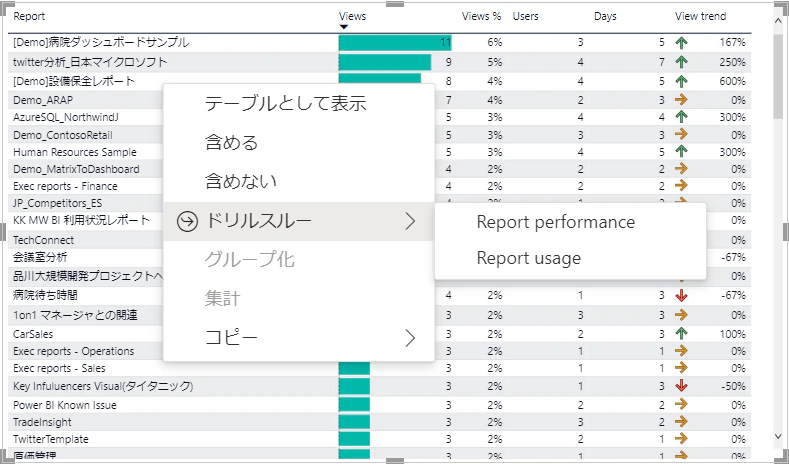This screenshot has height=464, width=789.
Task: Click green up arrow in twitter分析 row
Action: click(681, 62)
